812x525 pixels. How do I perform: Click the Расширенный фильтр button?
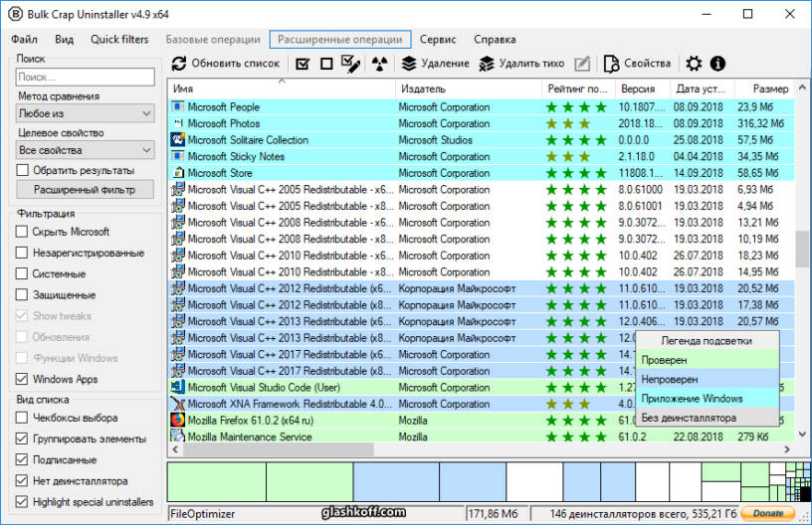[86, 189]
